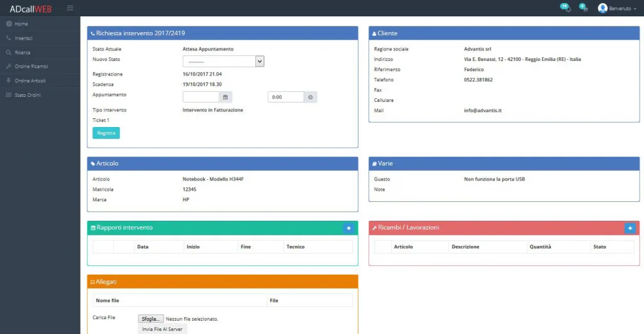
Task: Click the calendar icon beside Appuntamento date
Action: pos(226,97)
